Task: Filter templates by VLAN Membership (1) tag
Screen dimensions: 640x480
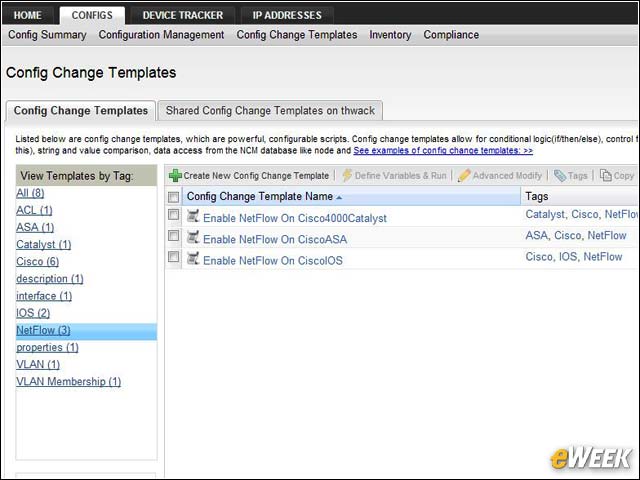Action: (69, 382)
